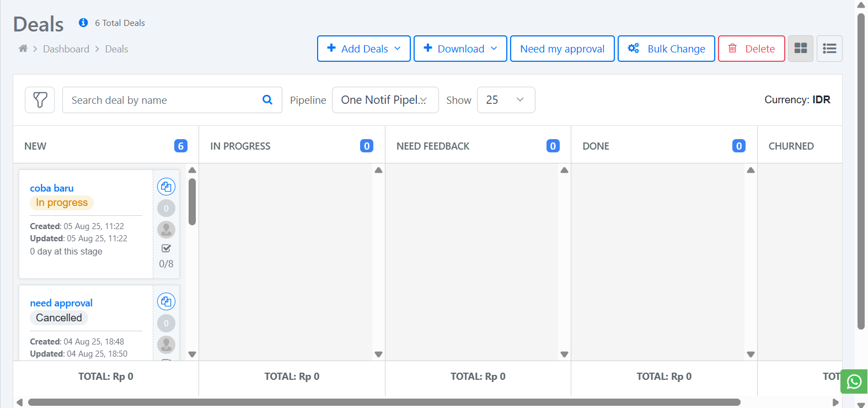This screenshot has width=868, height=408.
Task: Open the filter funnel icon
Action: tap(40, 100)
